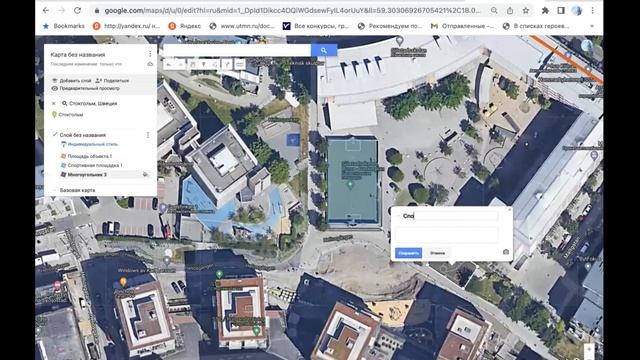The height and width of the screenshot is (360, 640).
Task: Click the description field in the popup
Action: (447, 236)
